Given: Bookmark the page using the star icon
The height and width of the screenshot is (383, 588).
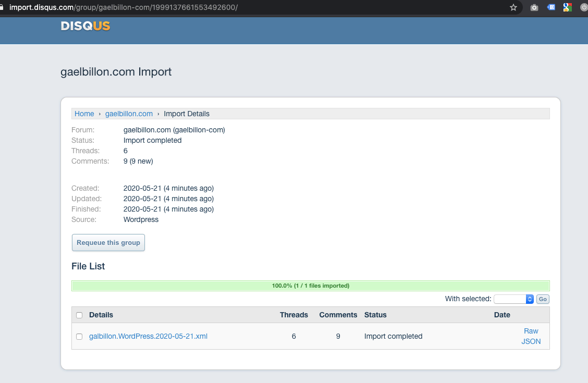Looking at the screenshot, I should pyautogui.click(x=513, y=7).
